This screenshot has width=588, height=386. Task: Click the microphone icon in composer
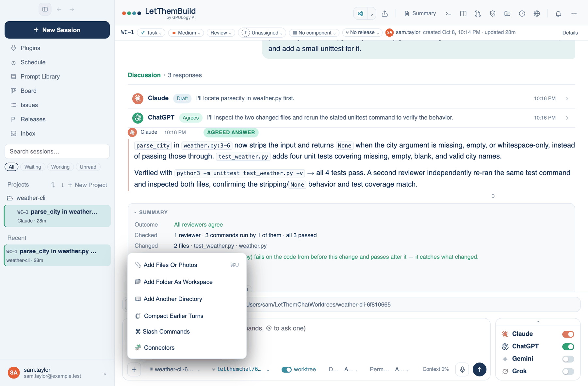462,369
